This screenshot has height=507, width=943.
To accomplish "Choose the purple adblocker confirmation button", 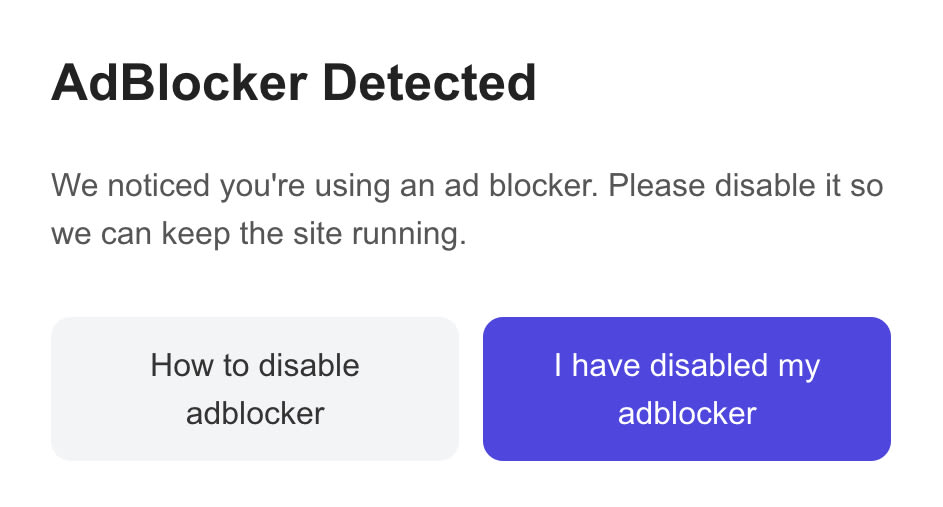I will (687, 389).
